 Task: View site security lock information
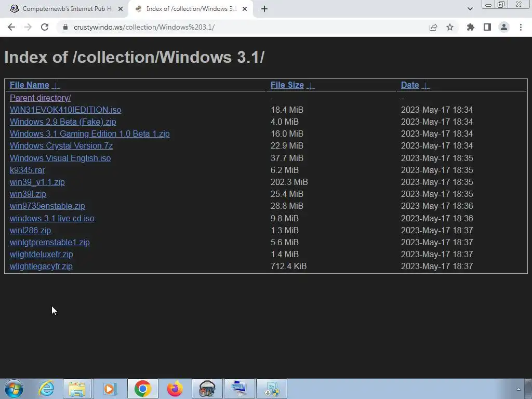(x=65, y=27)
